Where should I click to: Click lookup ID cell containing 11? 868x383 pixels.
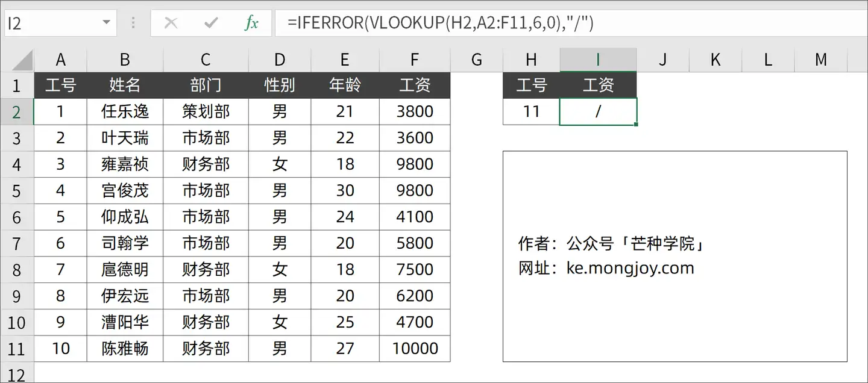[x=531, y=111]
